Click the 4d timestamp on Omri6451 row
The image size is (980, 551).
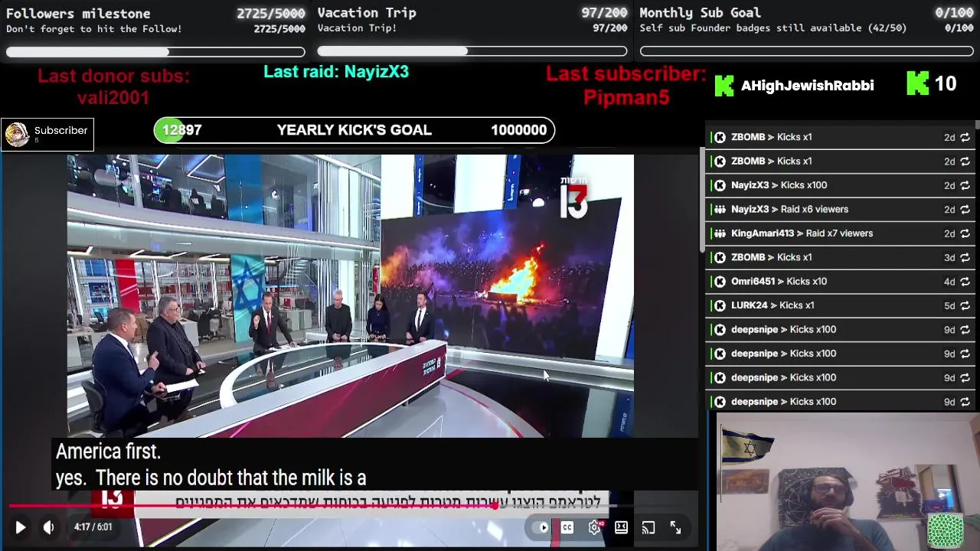[949, 282]
